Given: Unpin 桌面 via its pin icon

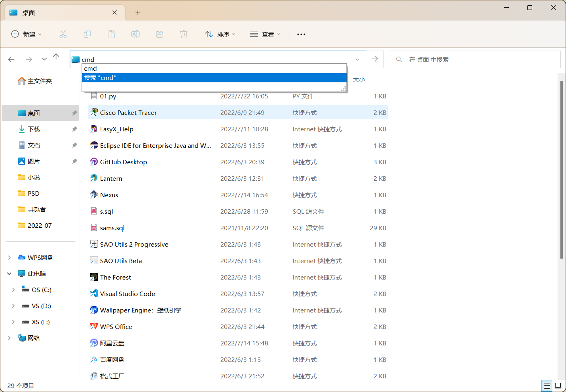Looking at the screenshot, I should point(74,113).
